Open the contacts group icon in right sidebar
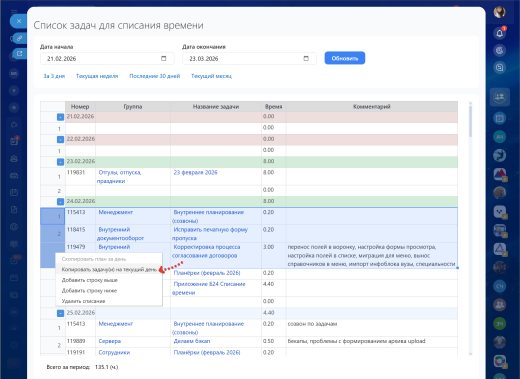Viewport: 520px width, 379px height. coord(499,97)
